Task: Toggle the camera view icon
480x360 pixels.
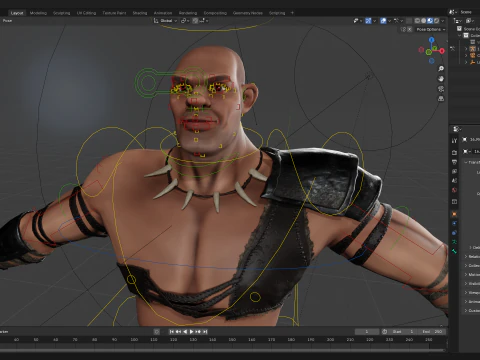Action: [x=441, y=89]
